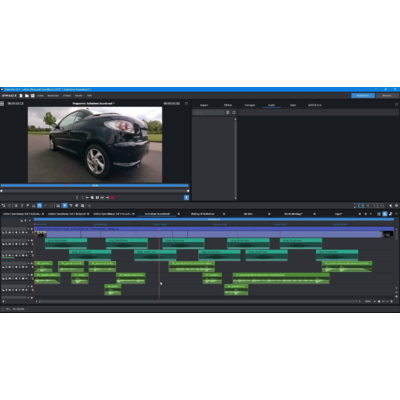Set range in-point bracket button
The image size is (400, 400).
click(x=77, y=198)
